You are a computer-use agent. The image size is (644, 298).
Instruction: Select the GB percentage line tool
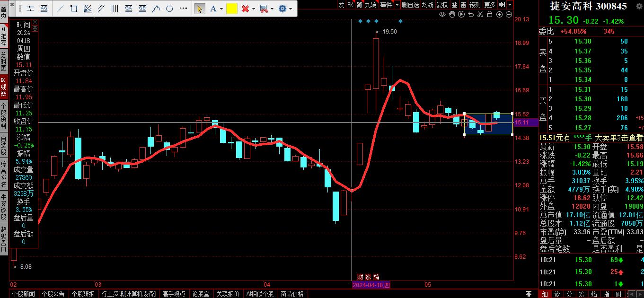(x=142, y=9)
